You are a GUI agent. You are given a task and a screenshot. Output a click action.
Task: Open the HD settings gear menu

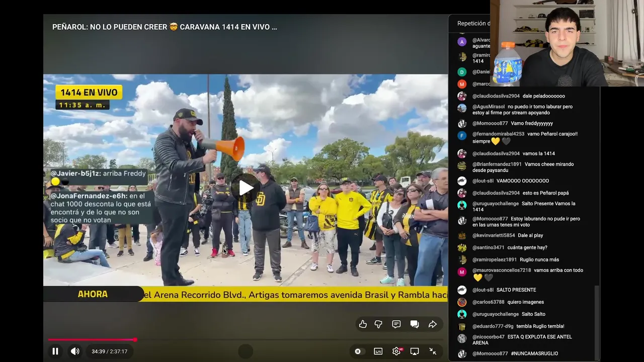(396, 351)
